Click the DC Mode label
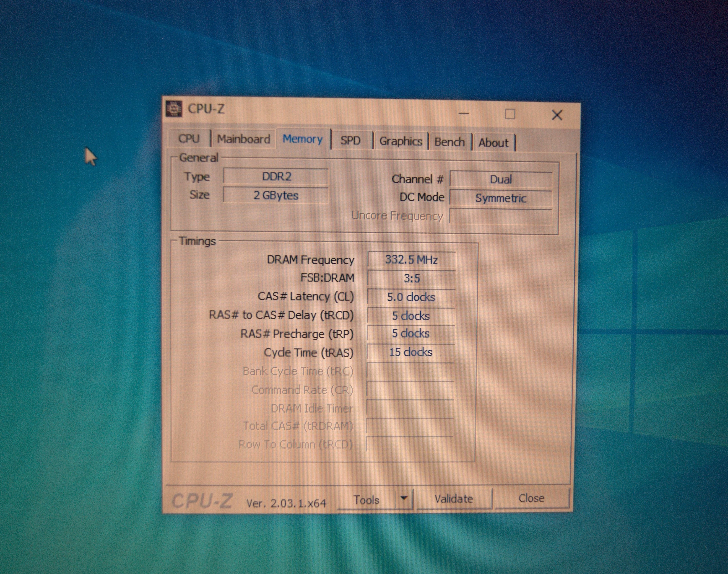The width and height of the screenshot is (728, 574). coord(422,197)
